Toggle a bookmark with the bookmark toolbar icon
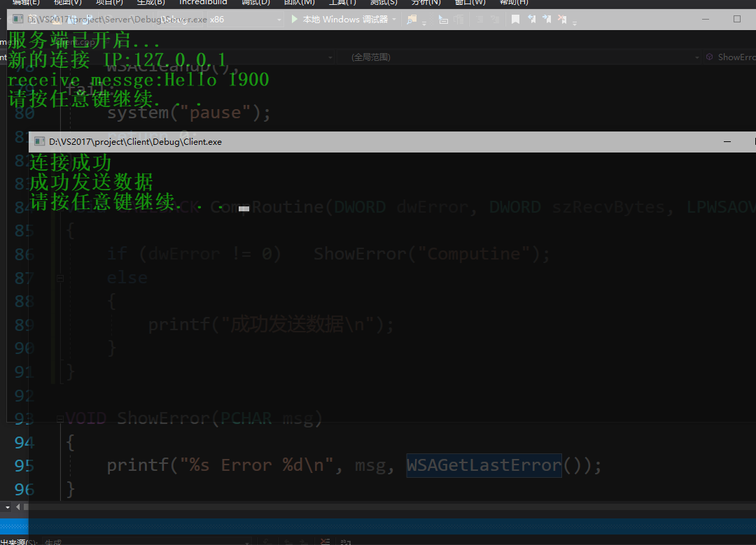The image size is (756, 545). (515, 20)
